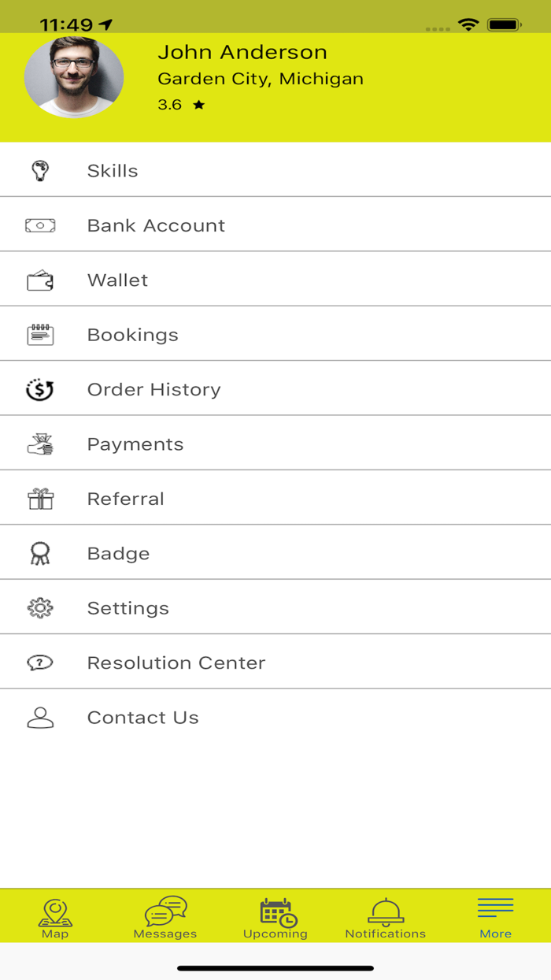Switch to the Upcoming tab

click(x=275, y=915)
